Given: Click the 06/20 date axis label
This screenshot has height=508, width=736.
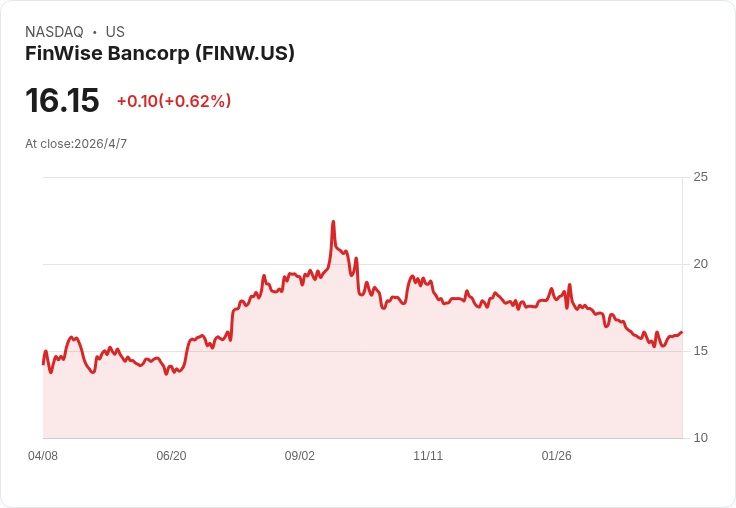Looking at the screenshot, I should coord(171,455).
